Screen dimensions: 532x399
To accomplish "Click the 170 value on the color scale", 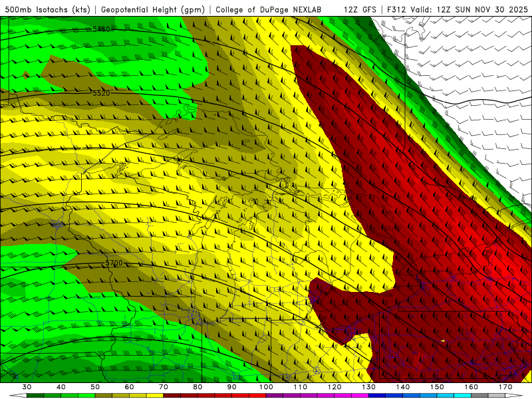I will pos(505,387).
